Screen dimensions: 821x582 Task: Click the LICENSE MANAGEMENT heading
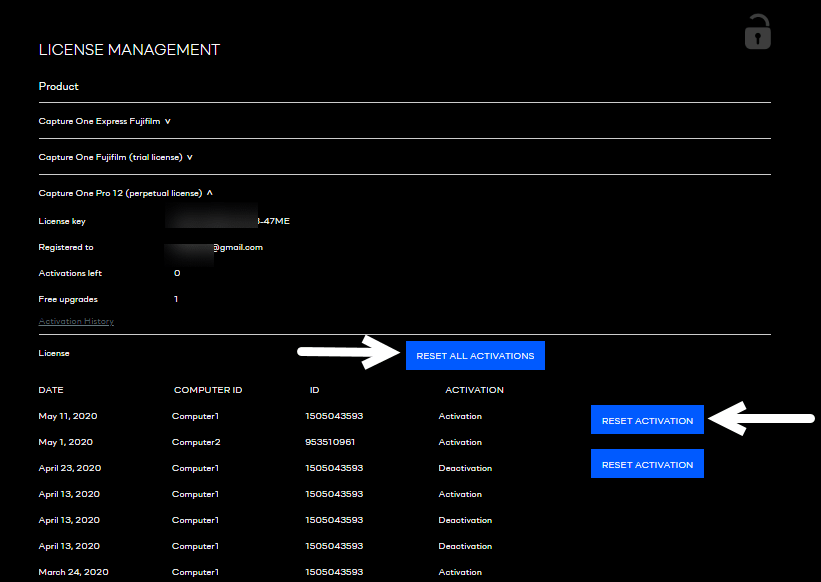pos(128,49)
